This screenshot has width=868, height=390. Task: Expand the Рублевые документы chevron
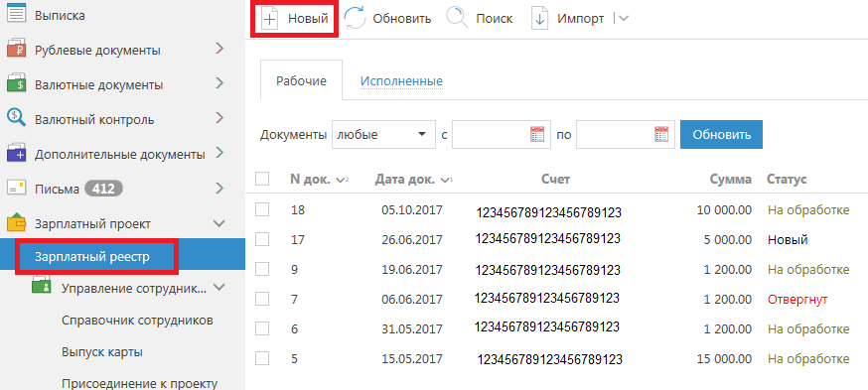point(219,49)
